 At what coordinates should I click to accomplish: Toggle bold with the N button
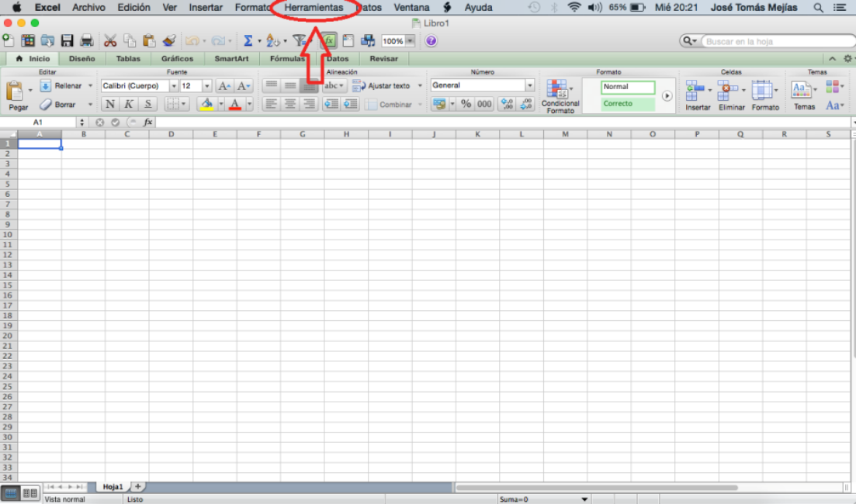109,103
